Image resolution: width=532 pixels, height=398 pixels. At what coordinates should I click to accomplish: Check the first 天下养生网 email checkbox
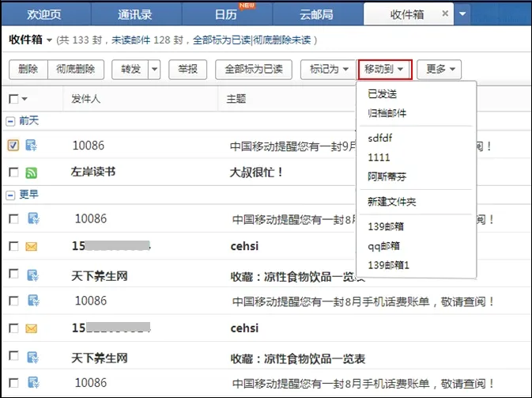pyautogui.click(x=13, y=273)
